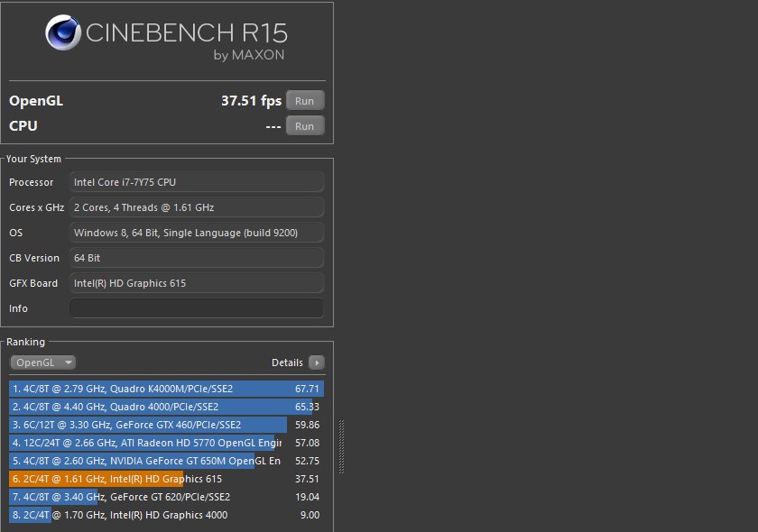Click the CB Version 64 Bit field
This screenshot has height=532, width=758.
pos(197,258)
